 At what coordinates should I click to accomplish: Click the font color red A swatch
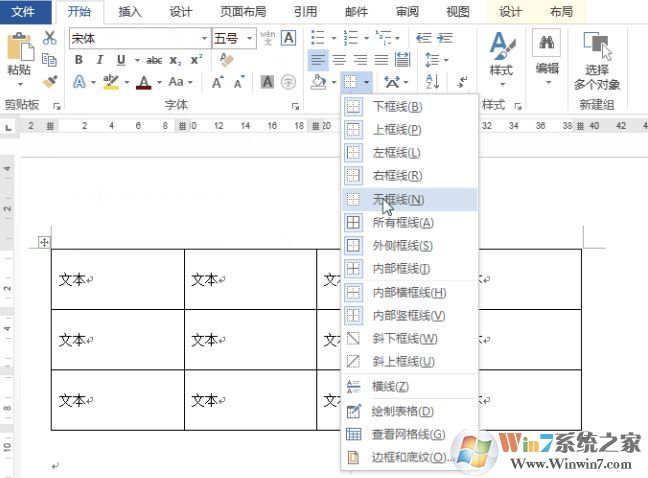pos(143,82)
